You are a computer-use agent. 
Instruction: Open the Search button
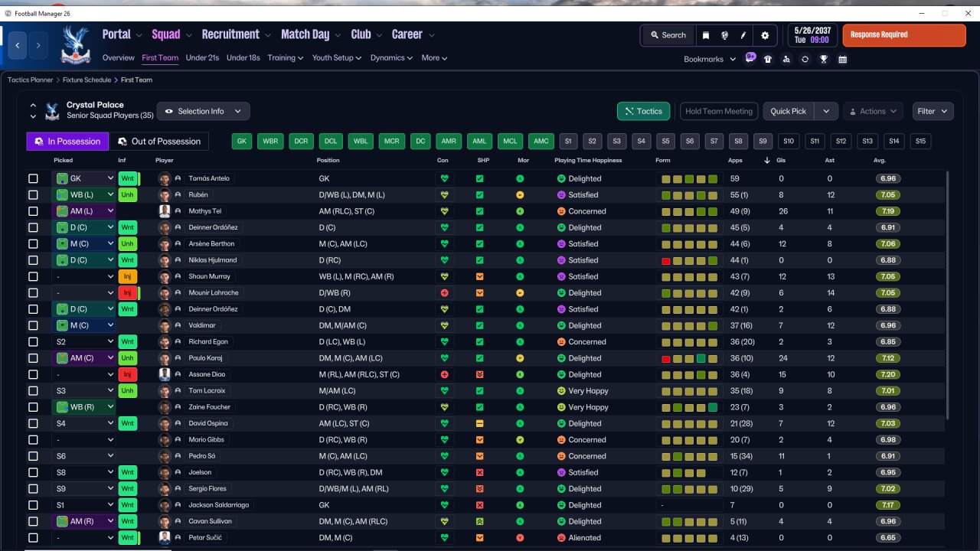tap(668, 35)
